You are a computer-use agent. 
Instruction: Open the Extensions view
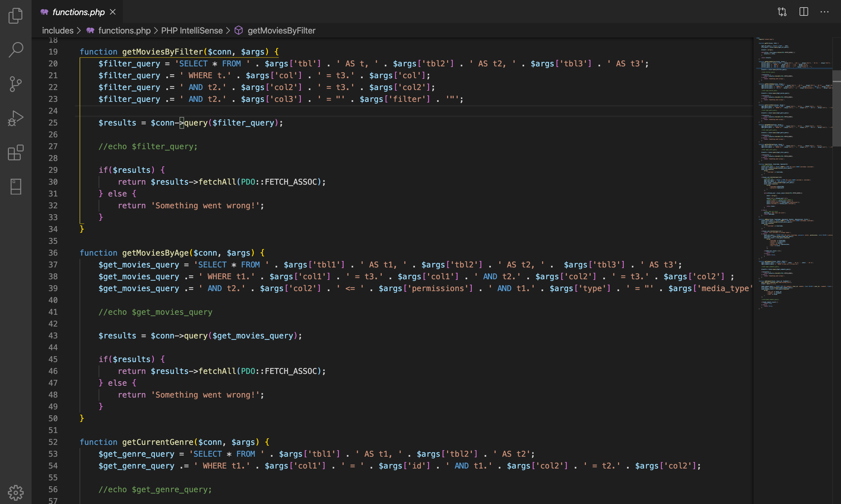tap(15, 153)
